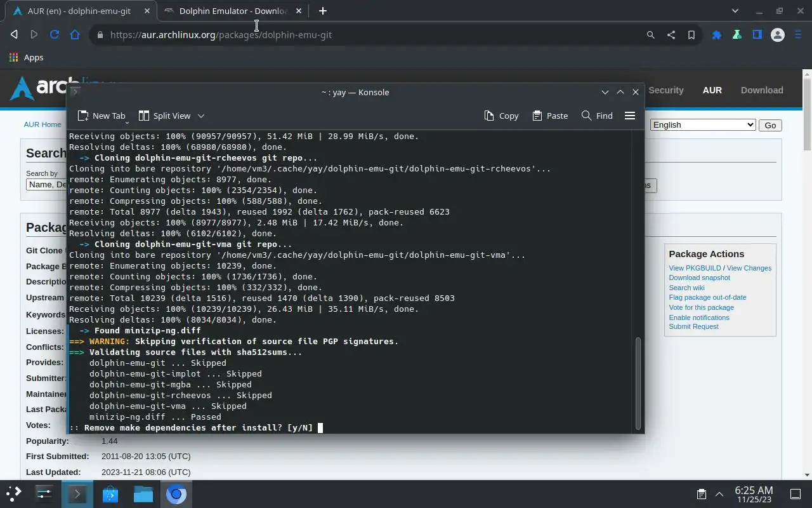
Task: Click the View Changes link
Action: [x=749, y=268]
